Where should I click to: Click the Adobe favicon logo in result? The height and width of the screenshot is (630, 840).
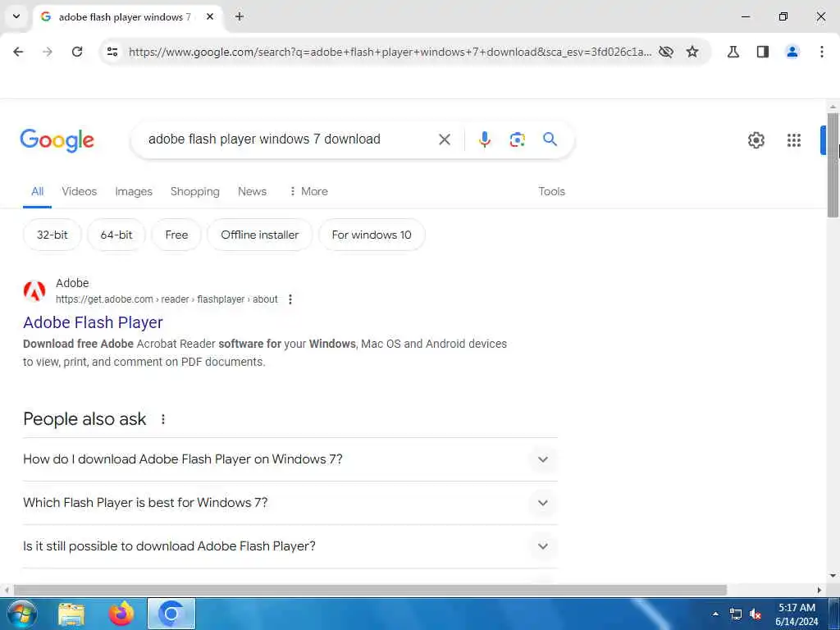(x=34, y=291)
